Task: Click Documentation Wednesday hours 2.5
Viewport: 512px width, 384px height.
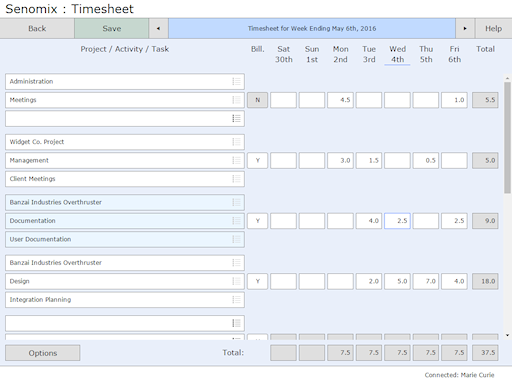Action: [397, 221]
